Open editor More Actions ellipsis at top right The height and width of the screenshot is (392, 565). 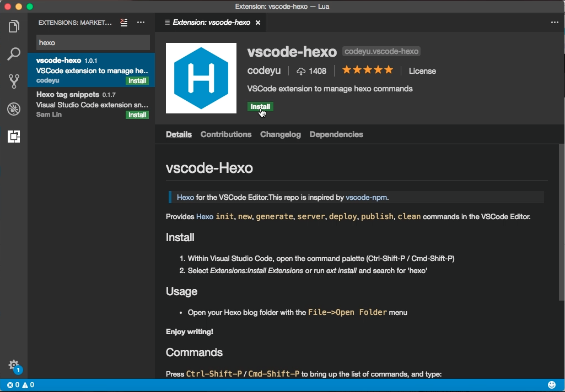pyautogui.click(x=555, y=23)
